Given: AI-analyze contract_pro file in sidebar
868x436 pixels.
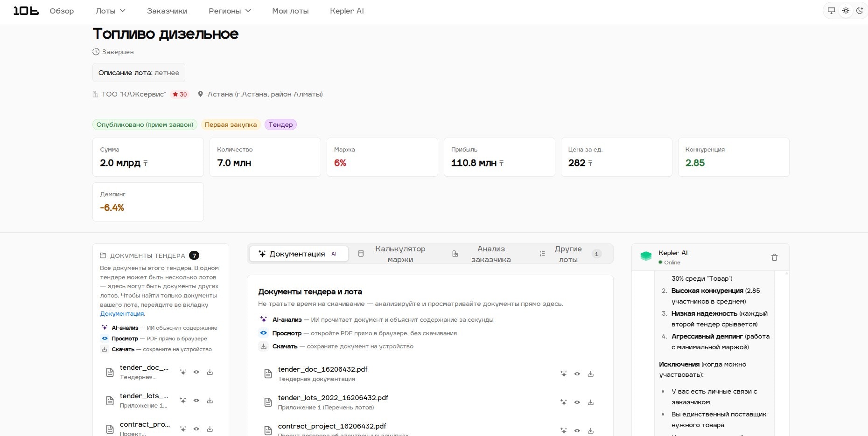Looking at the screenshot, I should 183,429.
